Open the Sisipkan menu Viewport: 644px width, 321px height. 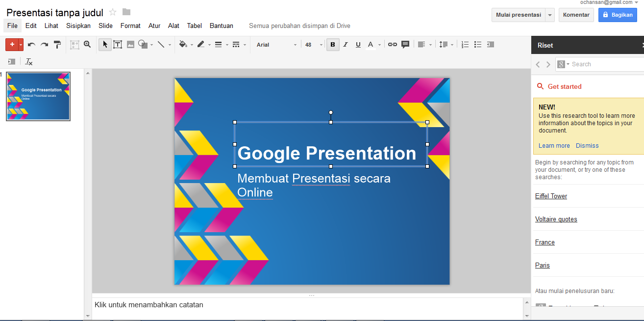[78, 26]
